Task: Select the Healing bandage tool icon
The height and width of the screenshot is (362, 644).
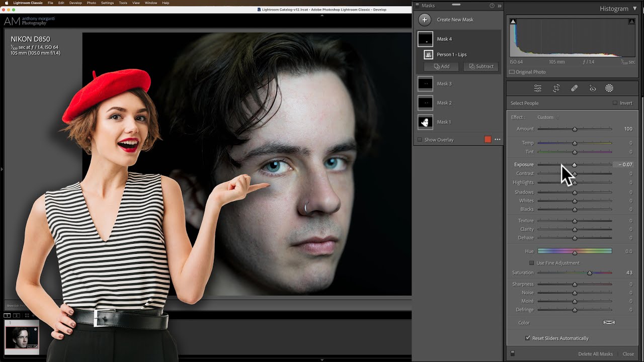Action: pos(574,88)
